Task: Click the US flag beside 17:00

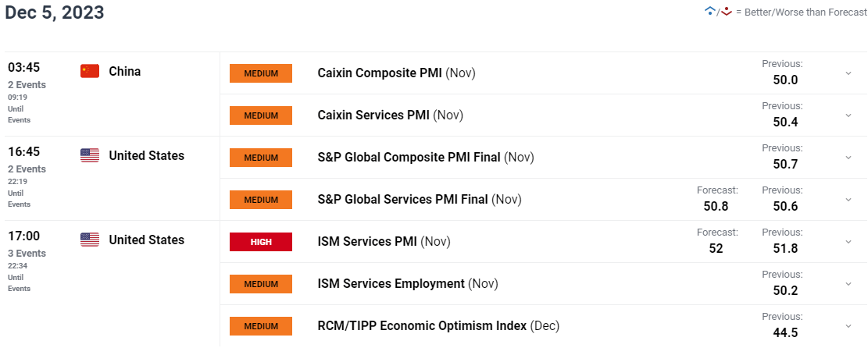Action: [90, 240]
